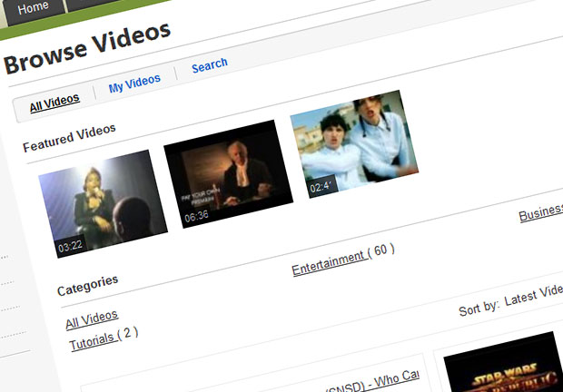Screen dimensions: 563x392
Task: Select the All Videos tab
Action: (54, 103)
